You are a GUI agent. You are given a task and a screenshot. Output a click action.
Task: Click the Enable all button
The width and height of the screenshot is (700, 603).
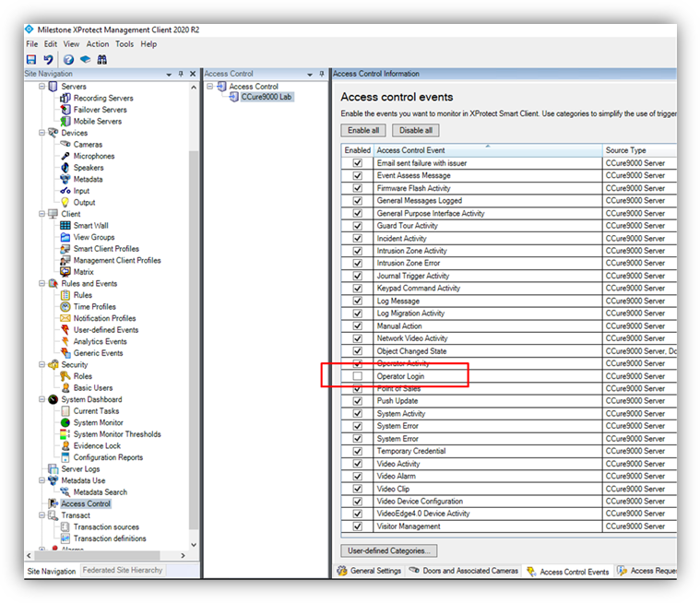click(x=363, y=130)
